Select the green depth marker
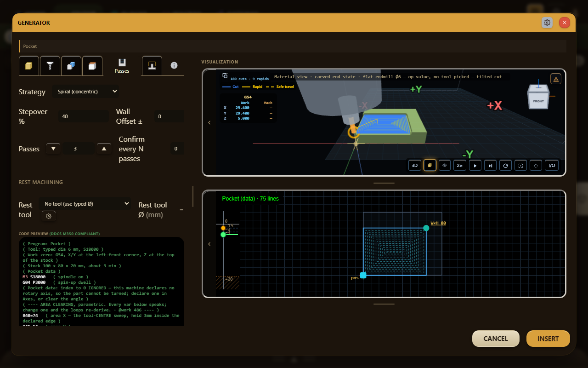The height and width of the screenshot is (368, 588). click(x=223, y=235)
